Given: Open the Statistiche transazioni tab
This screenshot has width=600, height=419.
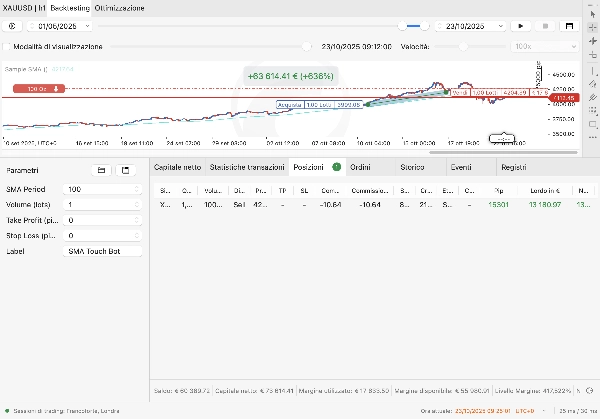Looking at the screenshot, I should click(x=247, y=167).
